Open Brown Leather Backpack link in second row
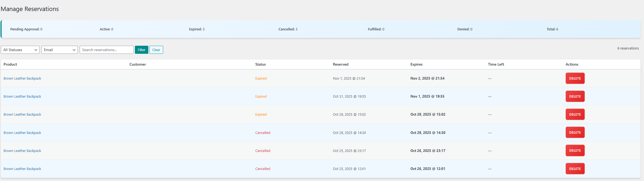Viewport: 644px width, 181px height. (22, 97)
